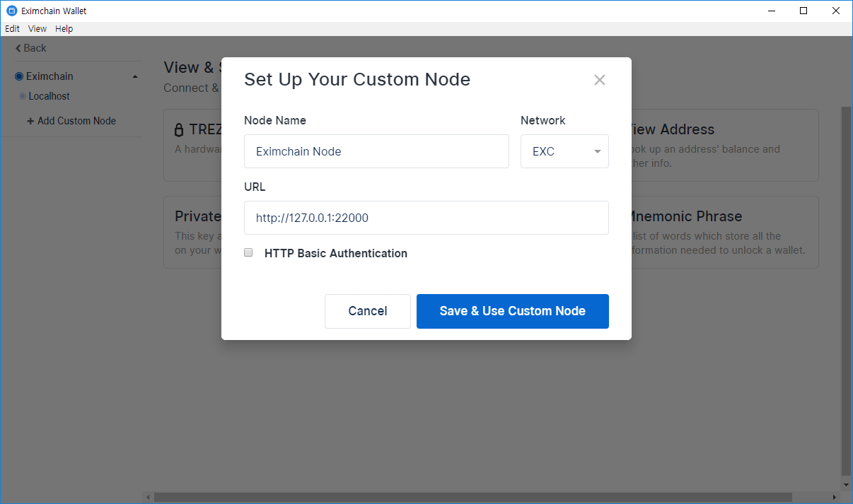This screenshot has width=853, height=504.
Task: Collapse the Eximchain network list arrow
Action: 135,76
